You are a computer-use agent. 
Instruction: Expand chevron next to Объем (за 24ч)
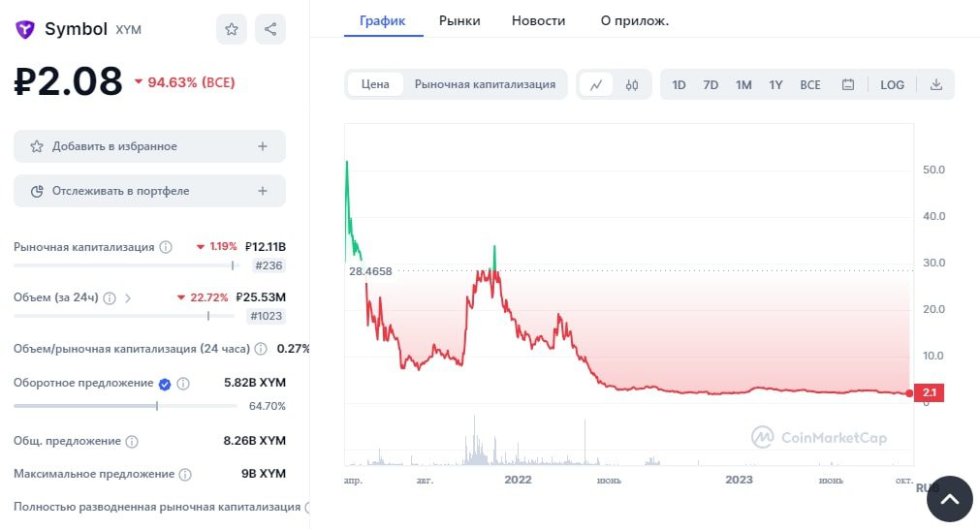click(128, 297)
